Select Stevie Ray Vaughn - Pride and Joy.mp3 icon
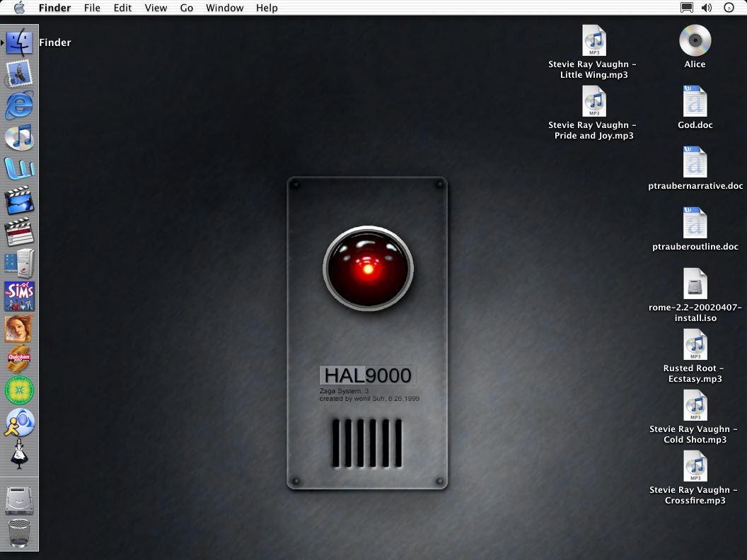747x560 pixels. [594, 101]
